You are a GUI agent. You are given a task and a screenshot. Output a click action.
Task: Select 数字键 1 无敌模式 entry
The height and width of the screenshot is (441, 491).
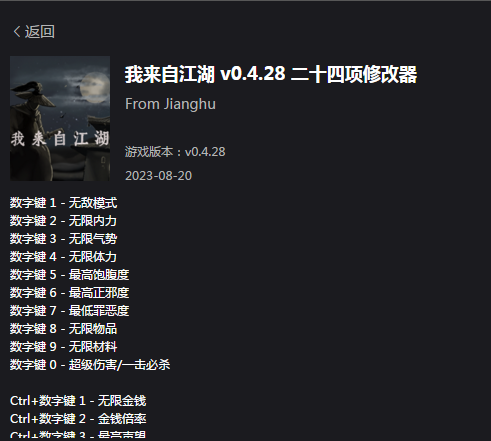click(x=63, y=203)
